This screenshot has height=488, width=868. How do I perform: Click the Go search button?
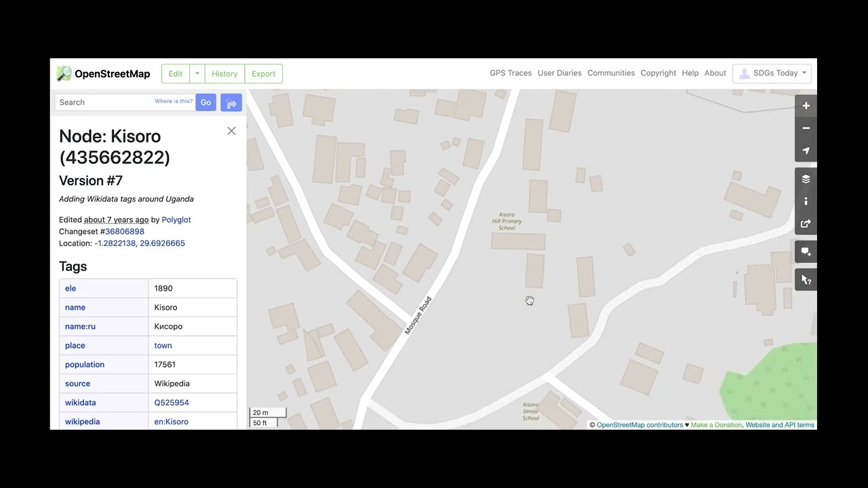[x=205, y=102]
